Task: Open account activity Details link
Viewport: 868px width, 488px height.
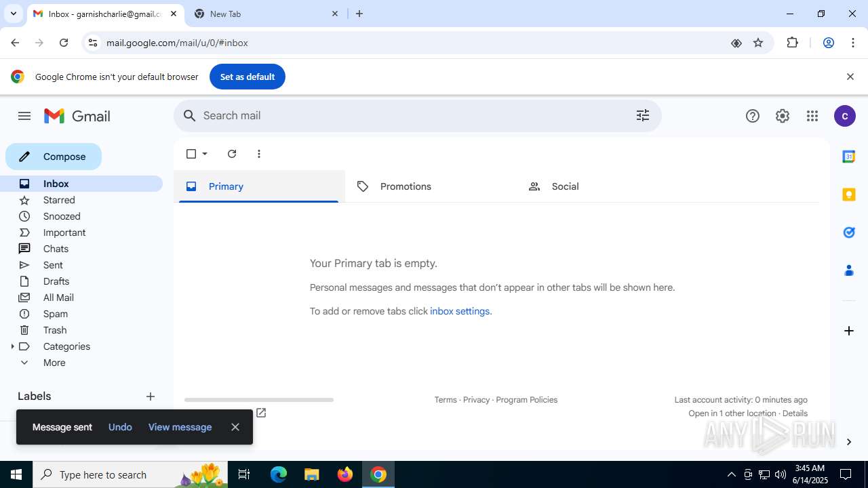Action: coord(795,413)
